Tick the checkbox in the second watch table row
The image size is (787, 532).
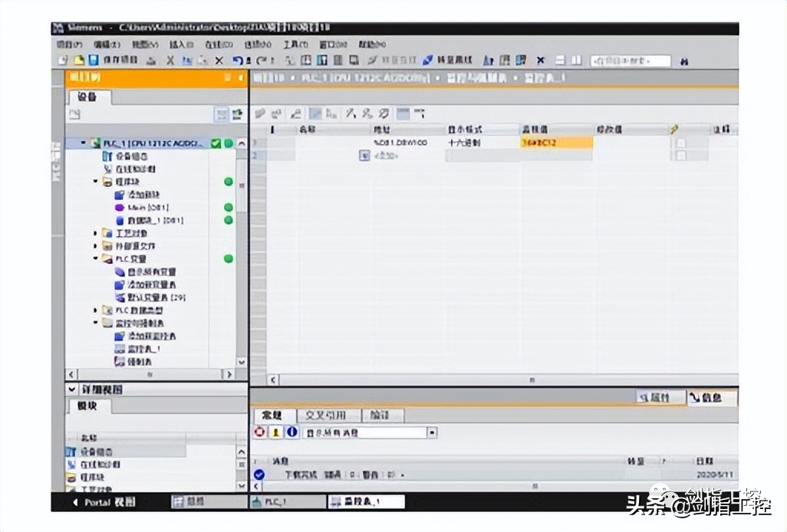680,156
